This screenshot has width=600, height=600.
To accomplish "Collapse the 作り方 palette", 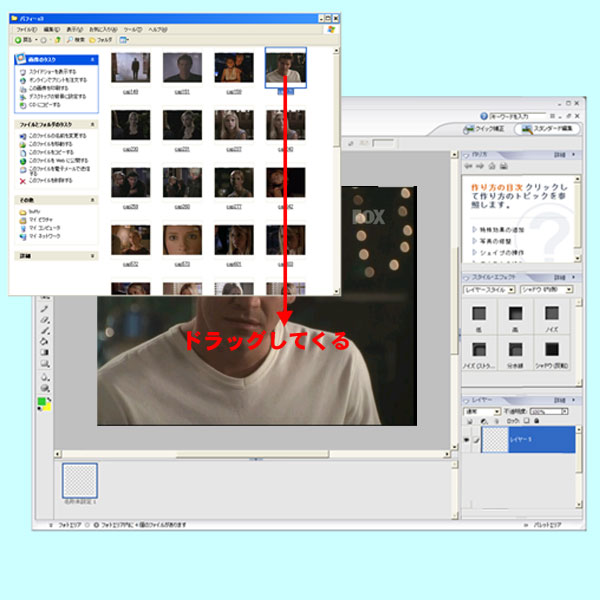I will (466, 155).
